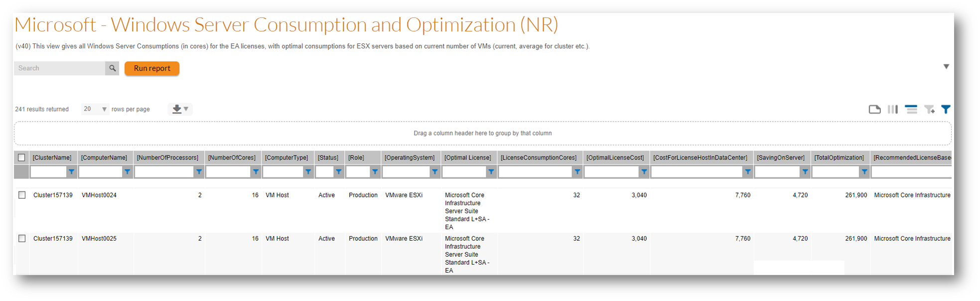Click the ComputerName filter text box
The height and width of the screenshot is (301, 980).
pyautogui.click(x=101, y=172)
